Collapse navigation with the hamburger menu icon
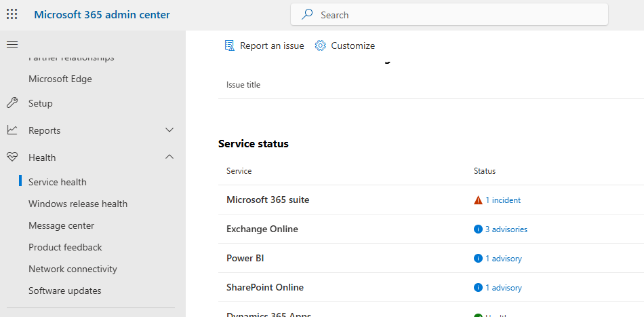Screen dimensions: 644x317 pyautogui.click(x=12, y=44)
